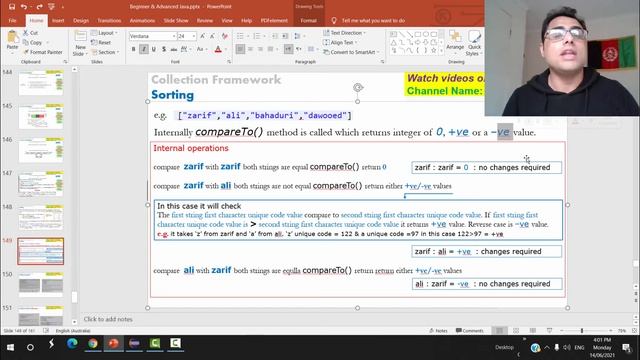Toggle Underline formatting
Screen dimensions: 640x360
pyautogui.click(x=154, y=49)
